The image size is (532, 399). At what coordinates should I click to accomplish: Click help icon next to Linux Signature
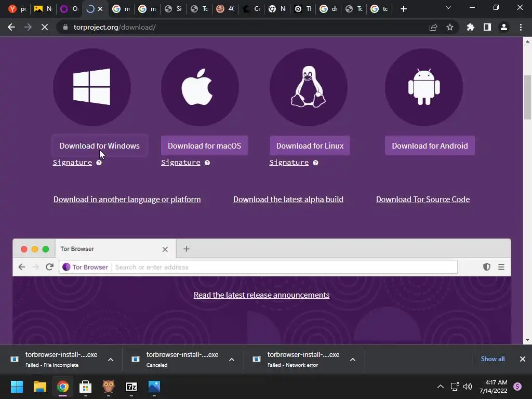(315, 163)
